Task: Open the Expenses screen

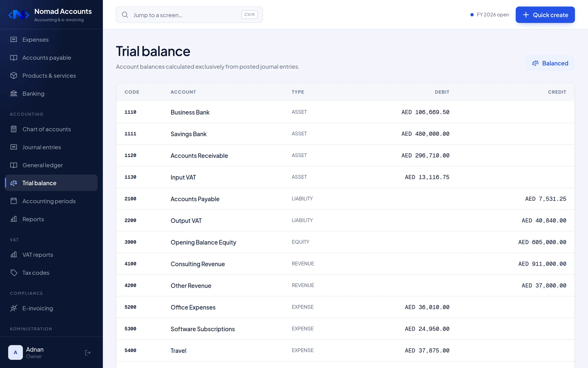Action: click(51, 39)
